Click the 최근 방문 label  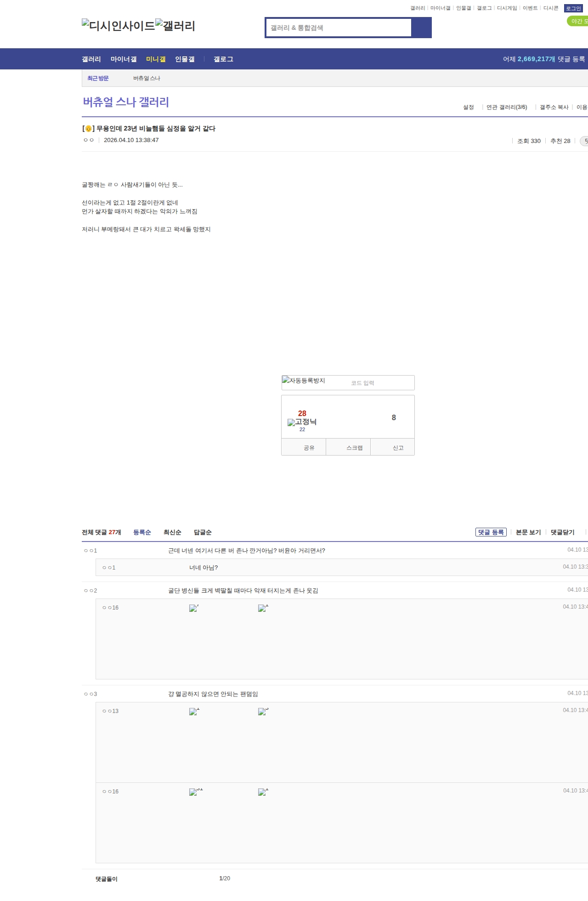tap(98, 79)
